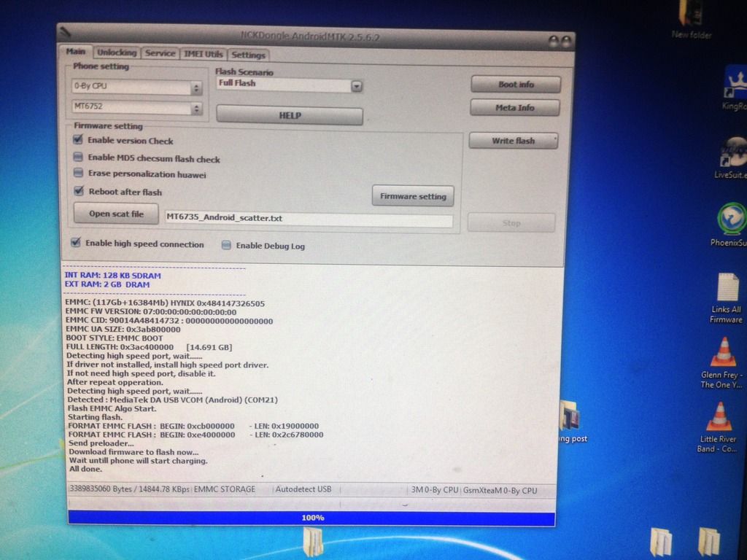This screenshot has width=747, height=560.
Task: Open the New folder desktop icon
Action: click(691, 15)
